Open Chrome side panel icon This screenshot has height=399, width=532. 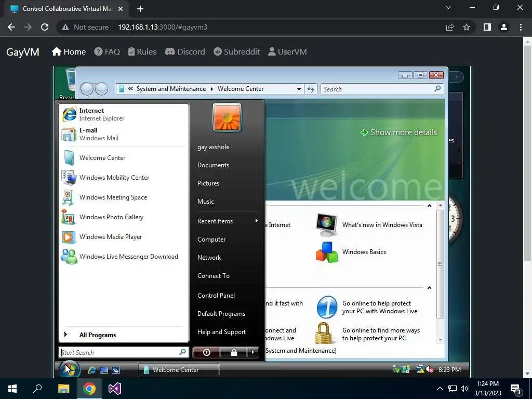pyautogui.click(x=487, y=27)
